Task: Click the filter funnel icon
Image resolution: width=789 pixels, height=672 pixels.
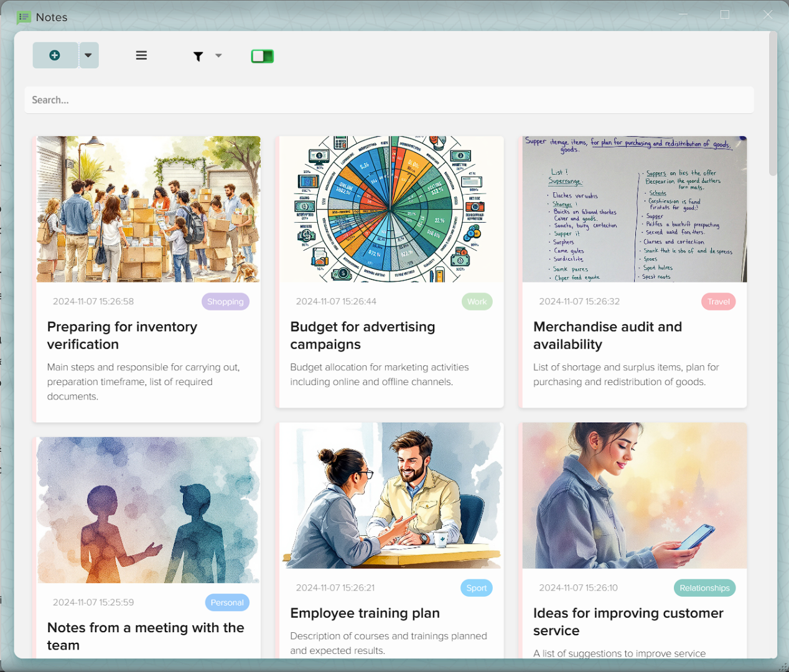Action: tap(198, 57)
